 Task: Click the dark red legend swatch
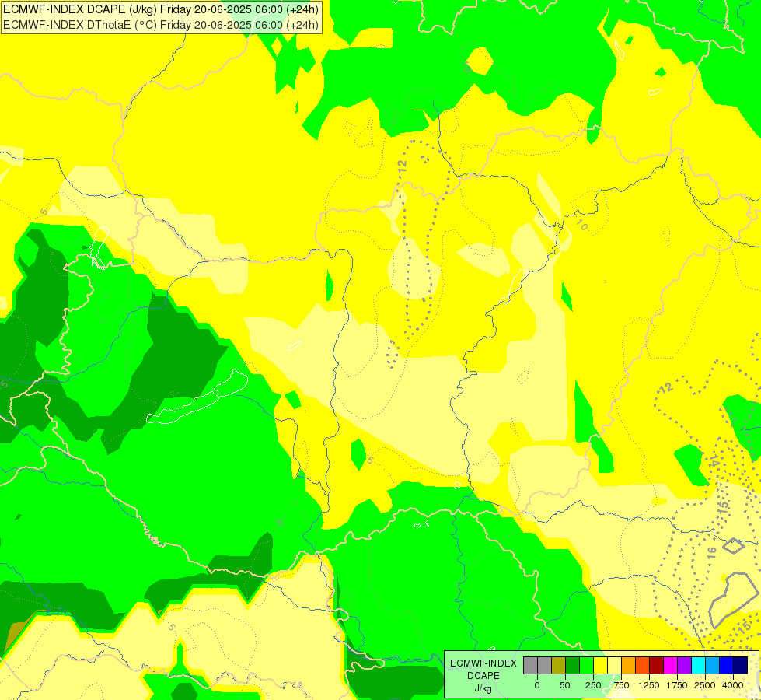click(657, 665)
